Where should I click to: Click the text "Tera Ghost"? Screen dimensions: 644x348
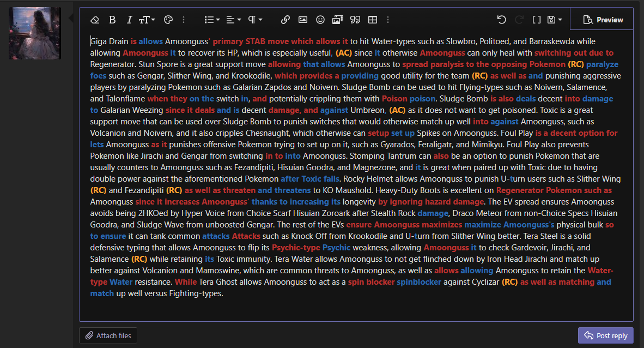click(218, 282)
